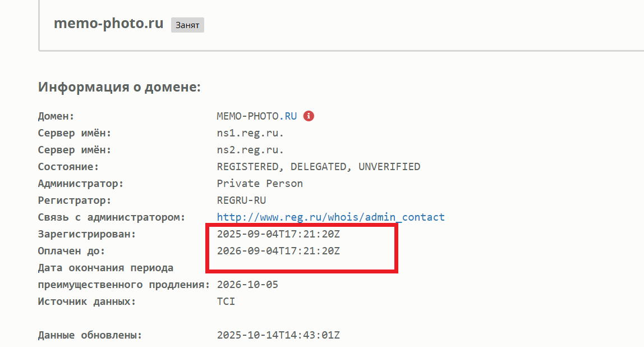
Task: Click the "Домен:" field label
Action: pyautogui.click(x=56, y=116)
